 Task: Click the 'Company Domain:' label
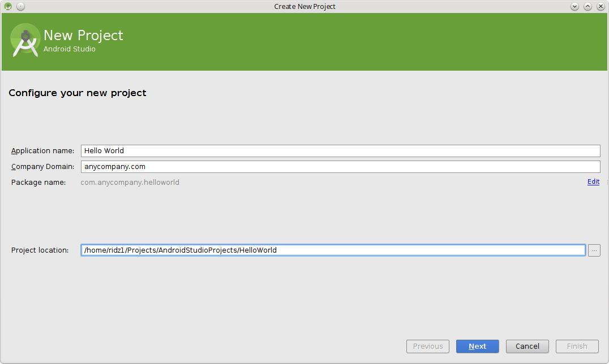coord(42,167)
